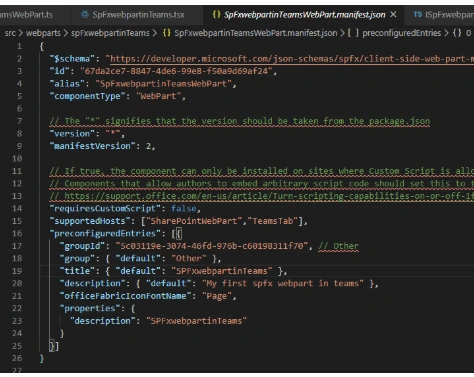Click "My first spfx webpart in teams" text

click(283, 283)
